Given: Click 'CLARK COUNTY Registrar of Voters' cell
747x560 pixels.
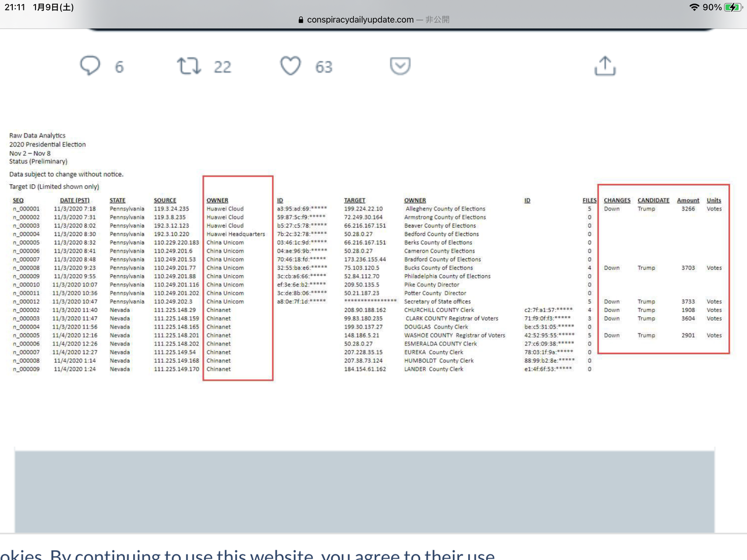Looking at the screenshot, I should [452, 318].
